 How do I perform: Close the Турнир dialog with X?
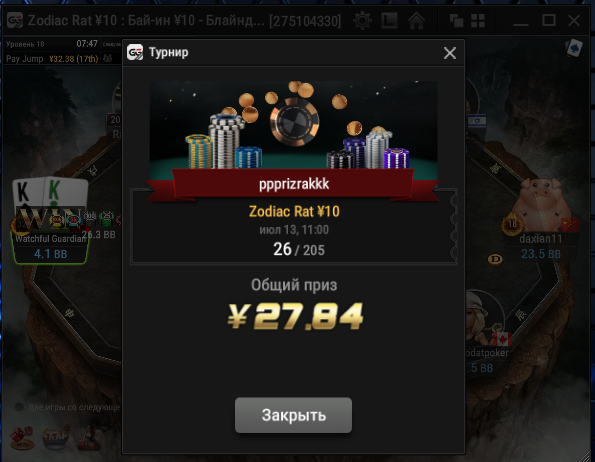tap(450, 53)
